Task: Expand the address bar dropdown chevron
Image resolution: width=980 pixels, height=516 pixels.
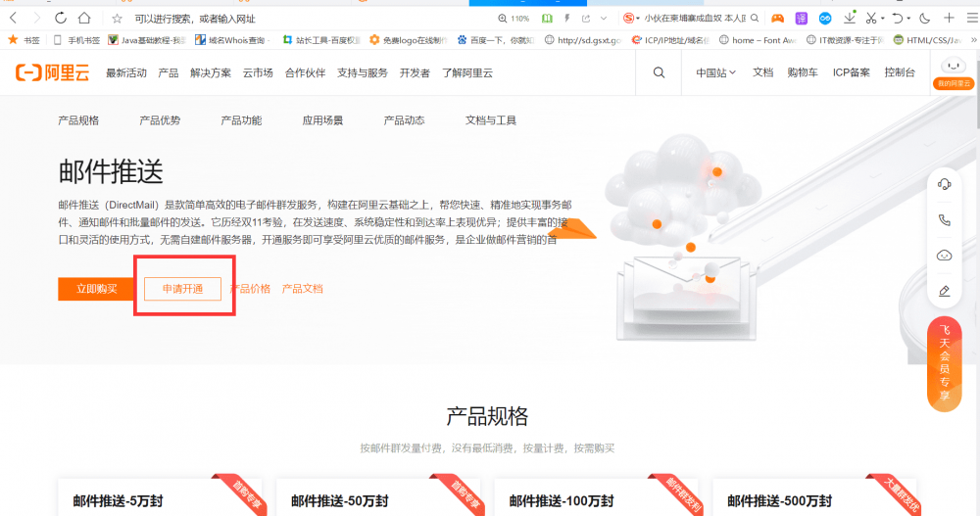Action: [604, 19]
